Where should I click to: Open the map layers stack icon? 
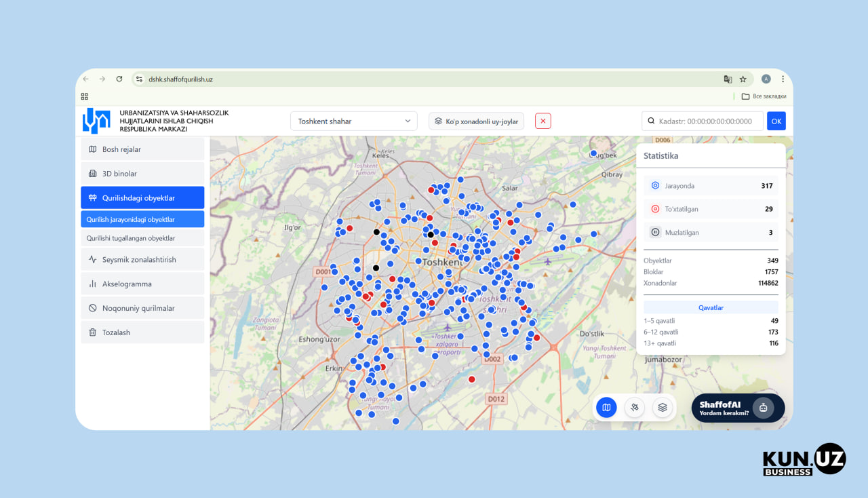click(x=663, y=408)
